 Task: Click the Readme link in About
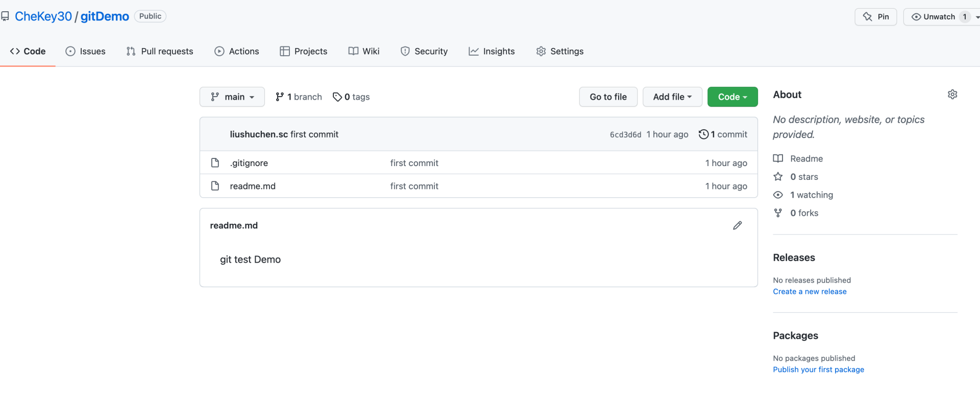tap(806, 158)
